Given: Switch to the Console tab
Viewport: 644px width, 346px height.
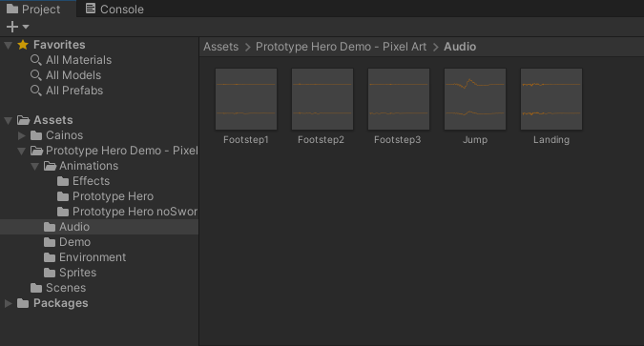Looking at the screenshot, I should pos(114,9).
